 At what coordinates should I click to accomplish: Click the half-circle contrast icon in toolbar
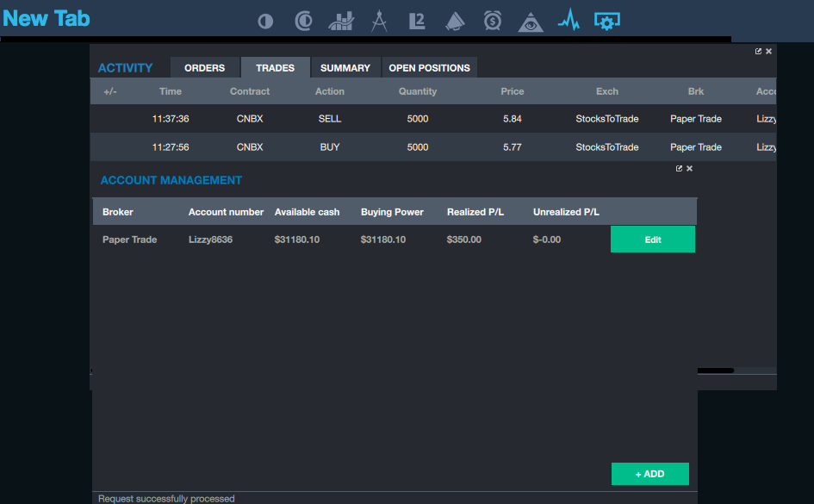tap(265, 22)
